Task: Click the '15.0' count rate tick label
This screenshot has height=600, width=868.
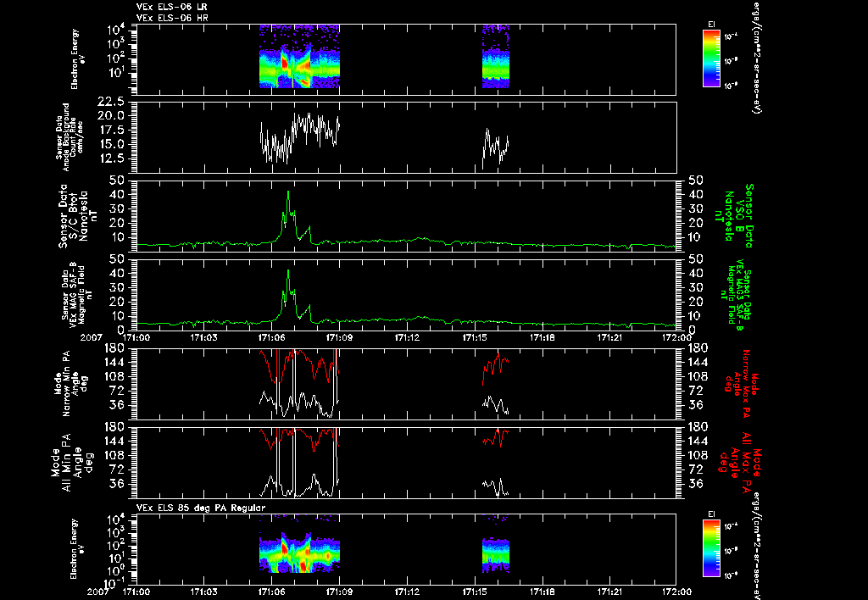Action: 111,144
